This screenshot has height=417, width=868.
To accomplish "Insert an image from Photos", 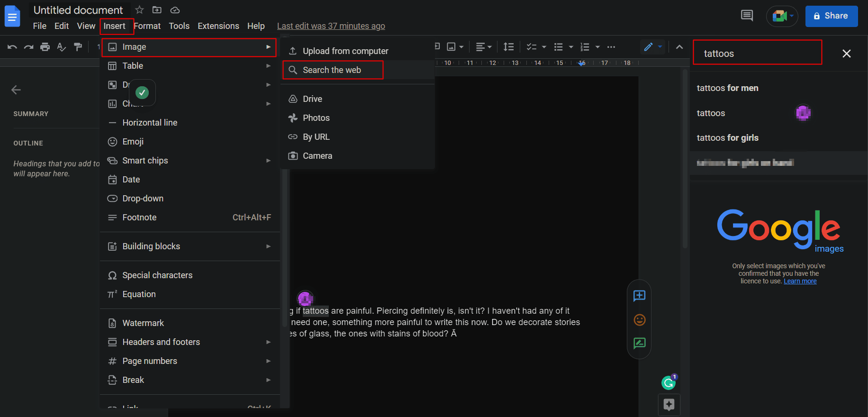I will pos(358,118).
